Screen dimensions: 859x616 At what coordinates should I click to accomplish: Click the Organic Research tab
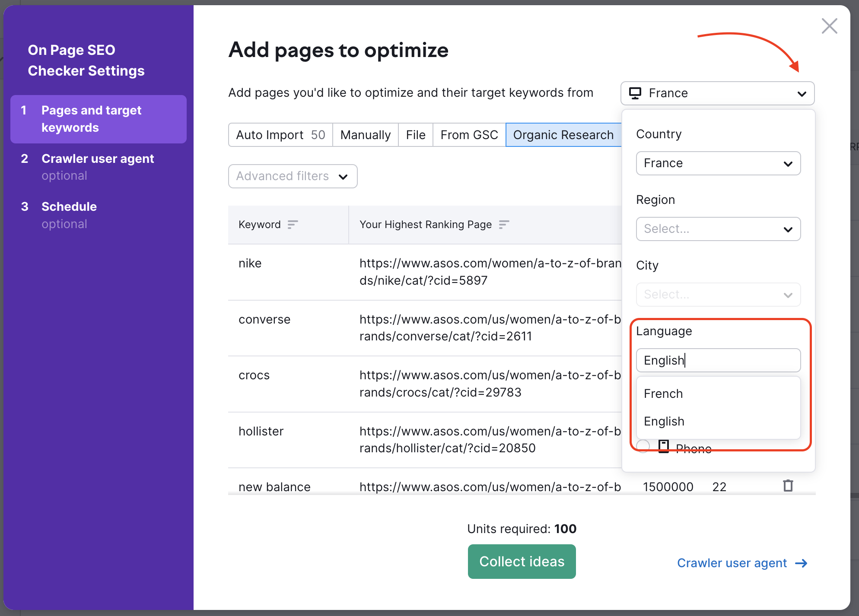click(563, 135)
